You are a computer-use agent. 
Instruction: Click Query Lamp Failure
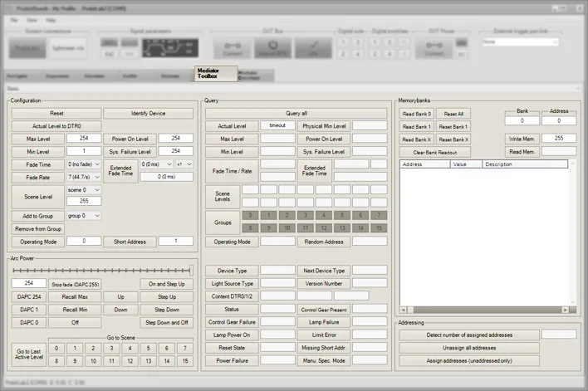pos(324,322)
